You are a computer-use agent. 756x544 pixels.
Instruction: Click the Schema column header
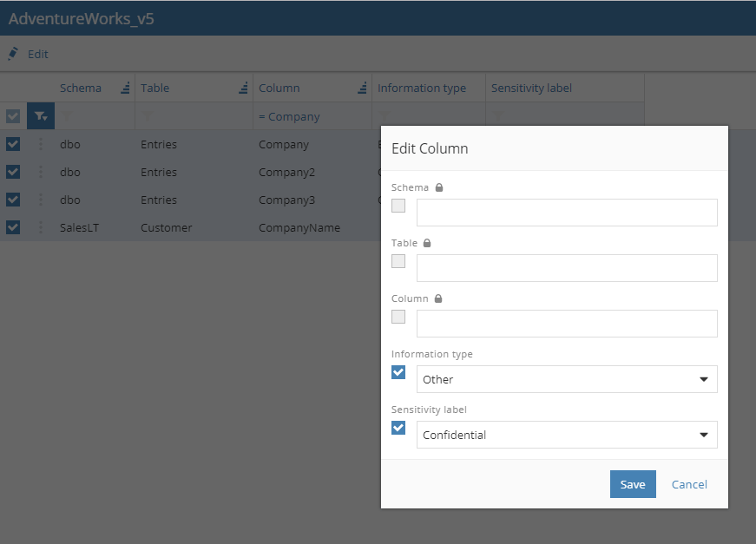tap(81, 88)
